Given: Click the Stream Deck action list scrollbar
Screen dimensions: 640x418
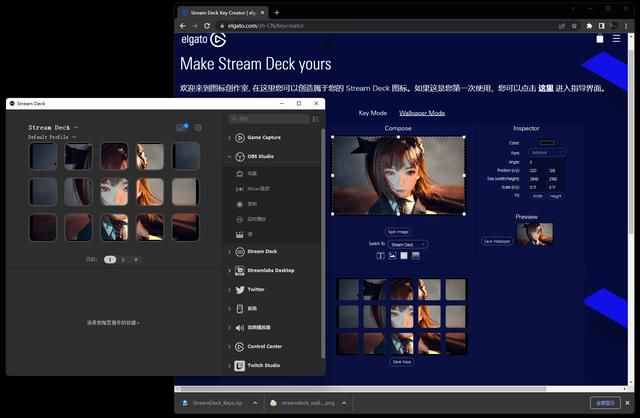Looking at the screenshot, I should coord(322,243).
